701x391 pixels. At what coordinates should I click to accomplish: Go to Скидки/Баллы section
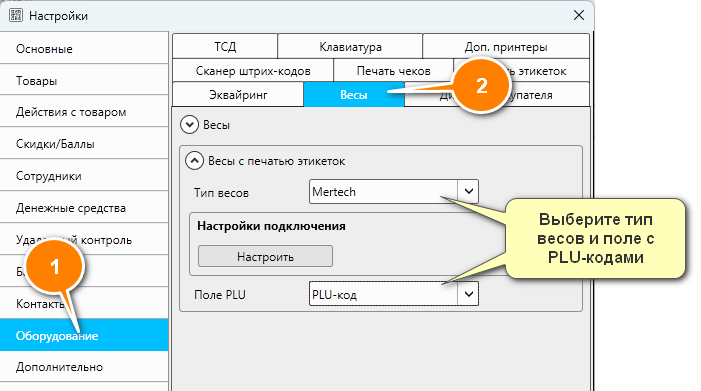click(x=84, y=144)
